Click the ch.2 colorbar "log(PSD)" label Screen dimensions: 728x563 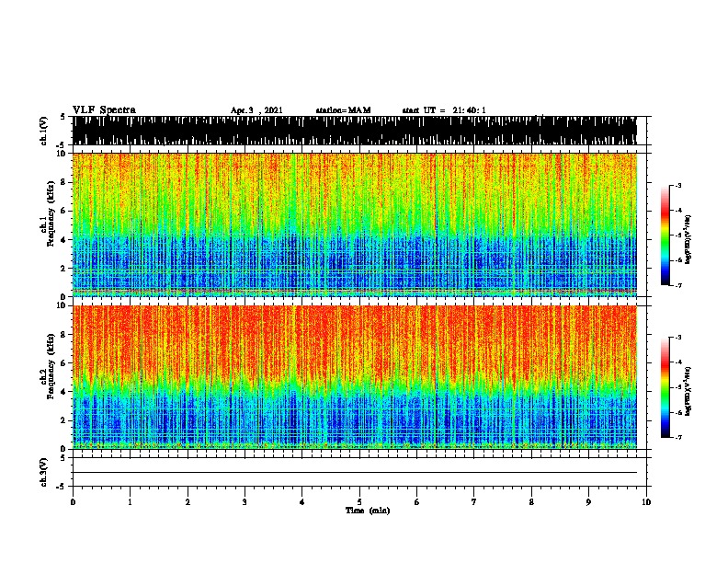(x=688, y=391)
